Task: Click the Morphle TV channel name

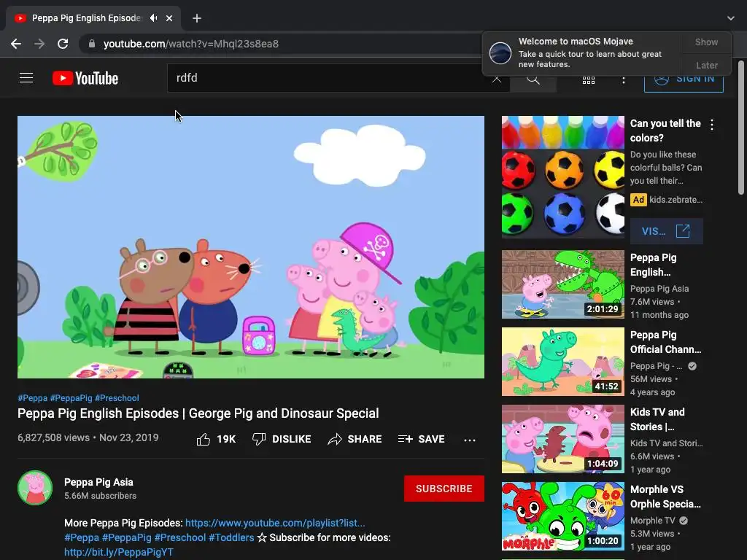Action: coord(652,521)
